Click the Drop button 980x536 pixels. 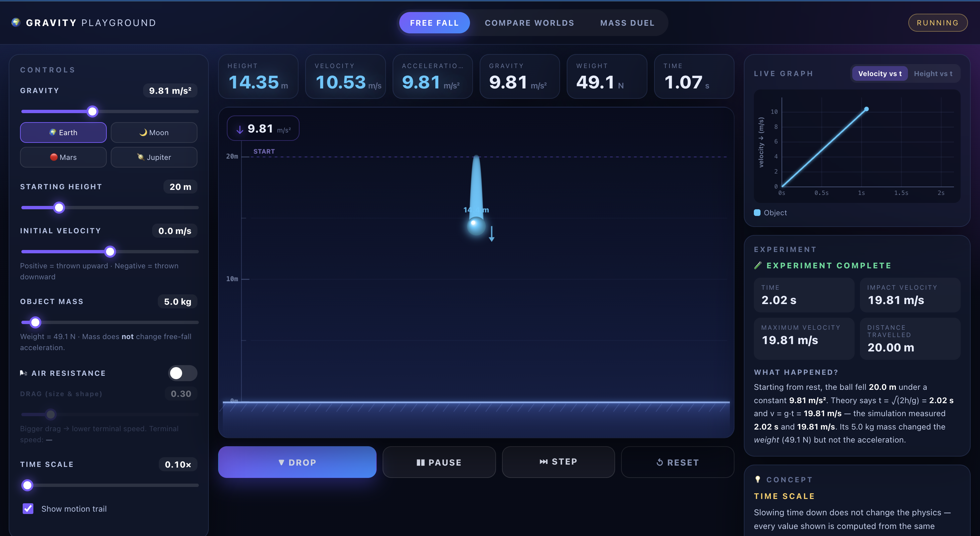tap(297, 462)
